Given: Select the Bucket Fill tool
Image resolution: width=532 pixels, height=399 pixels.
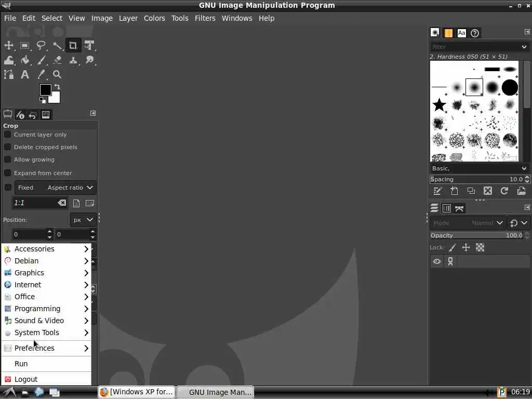Looking at the screenshot, I should 25,60.
